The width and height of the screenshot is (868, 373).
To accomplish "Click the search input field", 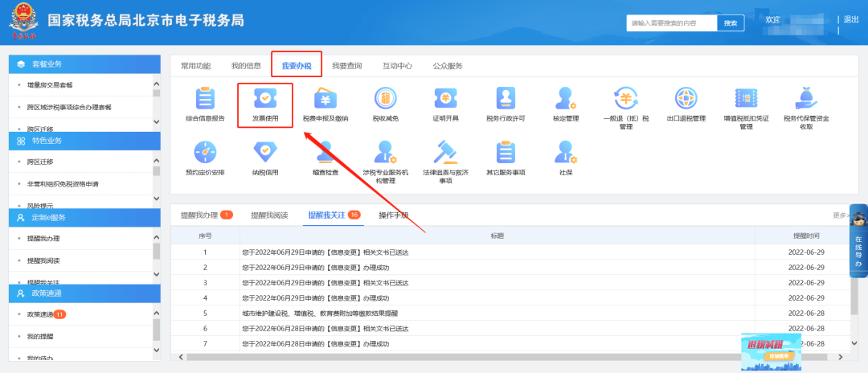I will click(x=671, y=23).
